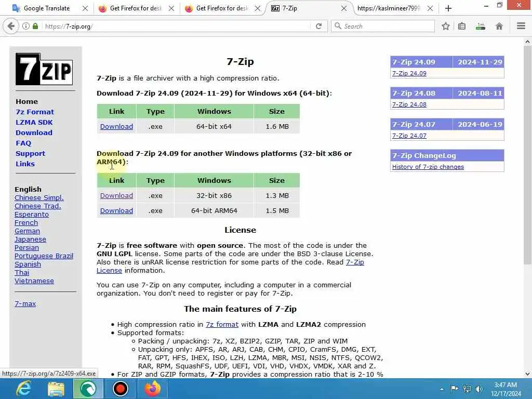Open the Firefox hamburger menu

pyautogui.click(x=521, y=26)
